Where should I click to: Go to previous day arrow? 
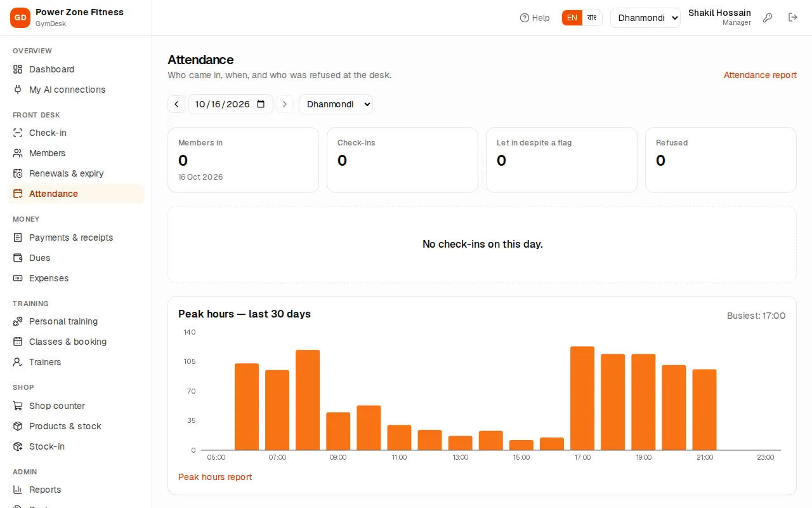click(176, 104)
